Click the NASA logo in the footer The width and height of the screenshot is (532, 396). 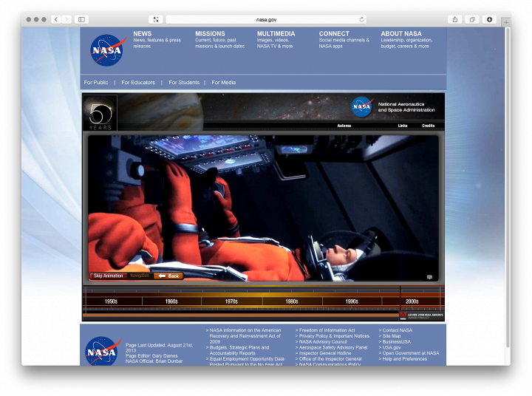tap(103, 351)
